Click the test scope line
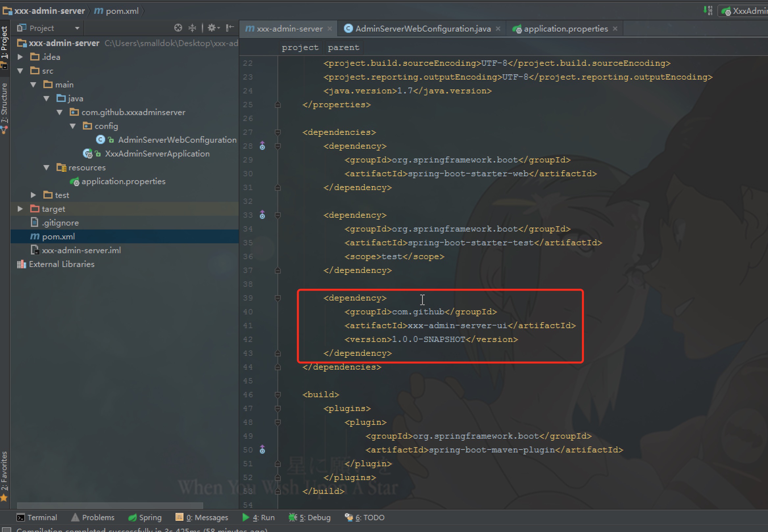The image size is (768, 532). point(394,256)
